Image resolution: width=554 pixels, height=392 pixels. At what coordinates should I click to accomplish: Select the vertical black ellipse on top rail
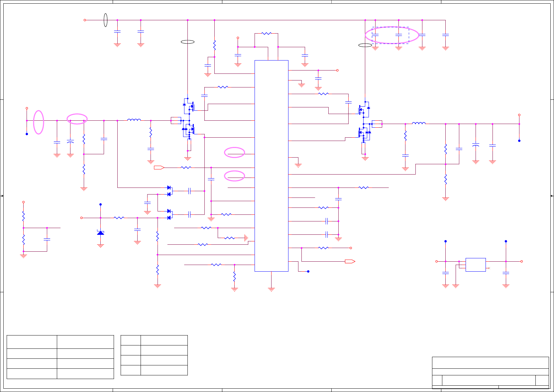(x=106, y=20)
